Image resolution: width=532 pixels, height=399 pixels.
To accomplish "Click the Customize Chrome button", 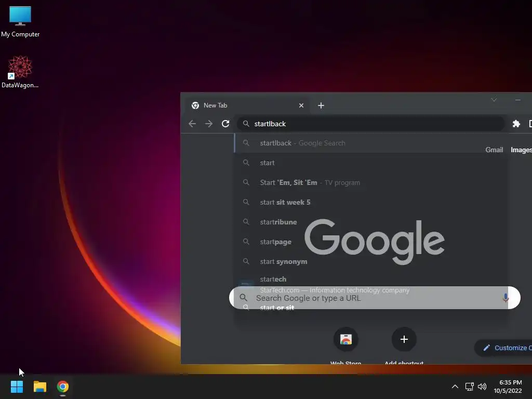I will (503, 348).
